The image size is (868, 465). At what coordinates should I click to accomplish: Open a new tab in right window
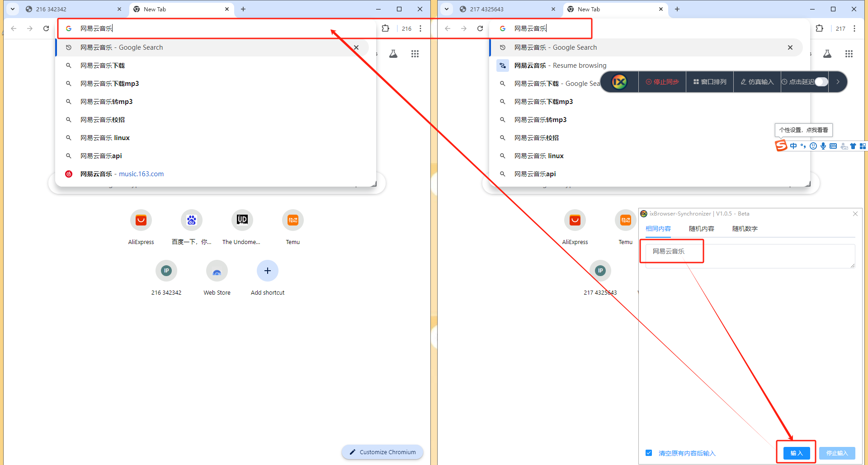tap(677, 9)
